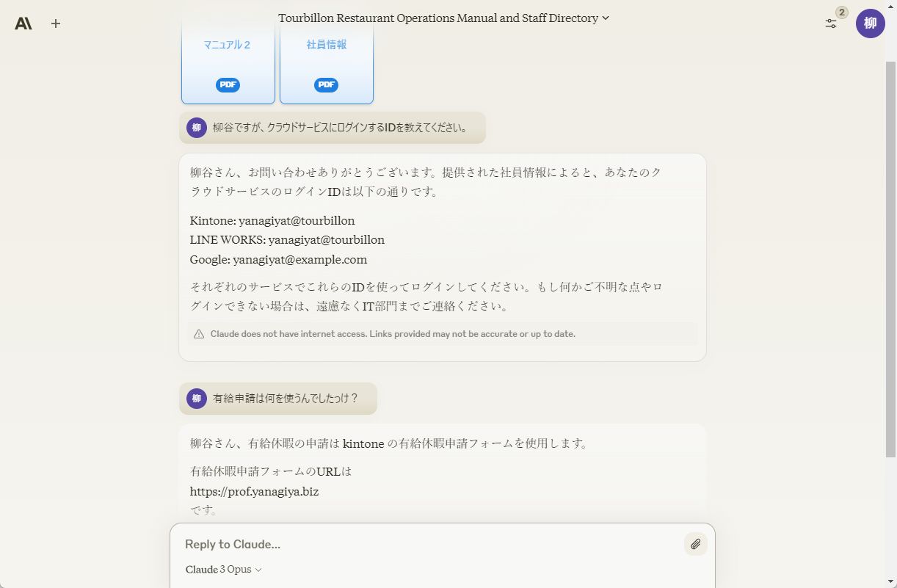Viewport: 897px width, 588px height.
Task: Click the 柳 avatar beside the login ID question
Action: pyautogui.click(x=196, y=127)
